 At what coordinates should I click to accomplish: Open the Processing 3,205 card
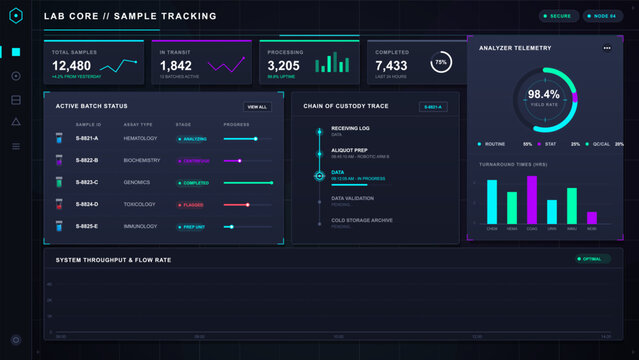[309, 62]
